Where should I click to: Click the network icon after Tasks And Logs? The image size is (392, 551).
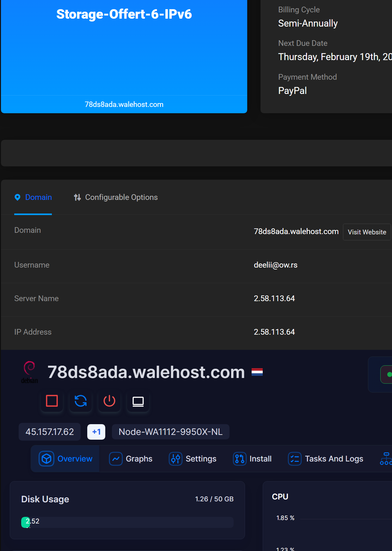(x=386, y=459)
